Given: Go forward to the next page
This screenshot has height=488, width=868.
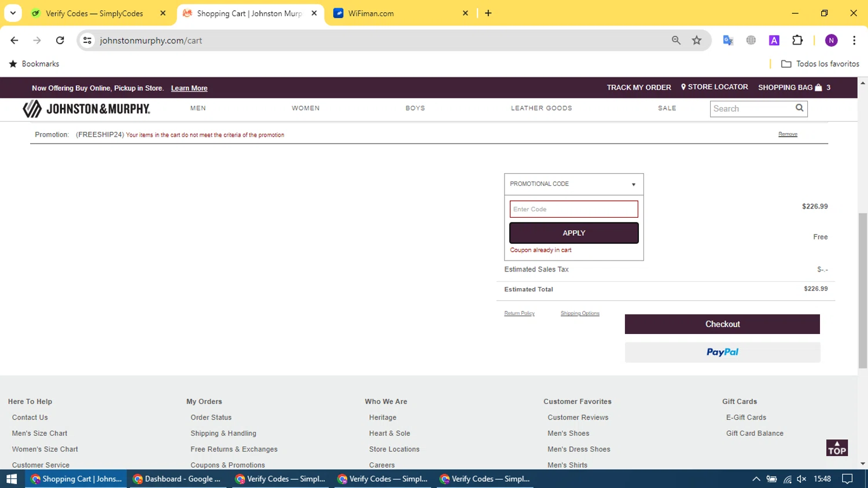Looking at the screenshot, I should pyautogui.click(x=37, y=41).
